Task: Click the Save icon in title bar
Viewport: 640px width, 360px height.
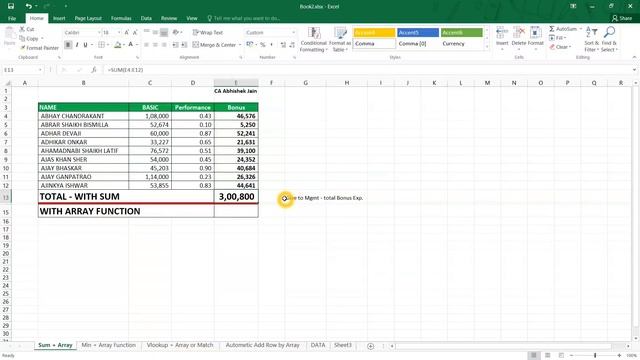Action: (11, 6)
